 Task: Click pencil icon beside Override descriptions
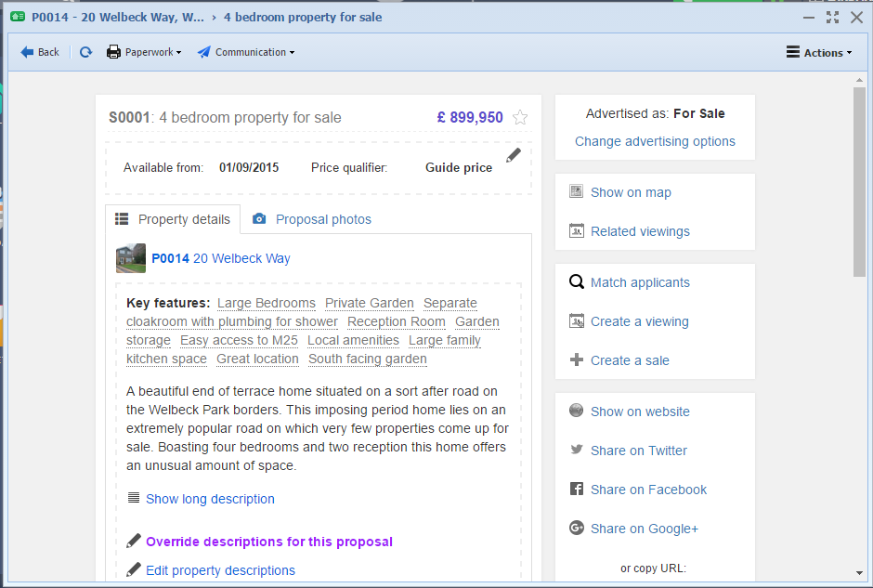(134, 541)
